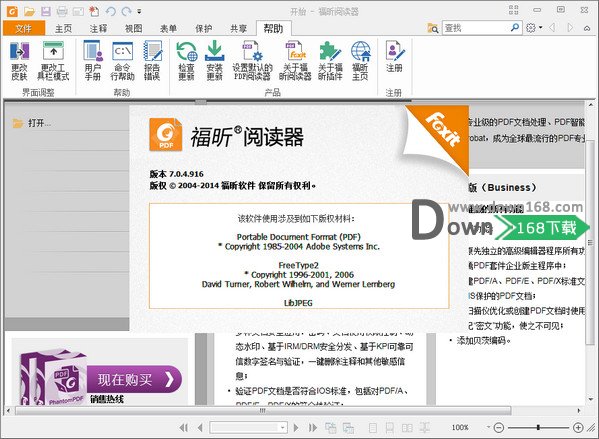Switch to the 注释 tab
The image size is (599, 439).
(x=98, y=28)
